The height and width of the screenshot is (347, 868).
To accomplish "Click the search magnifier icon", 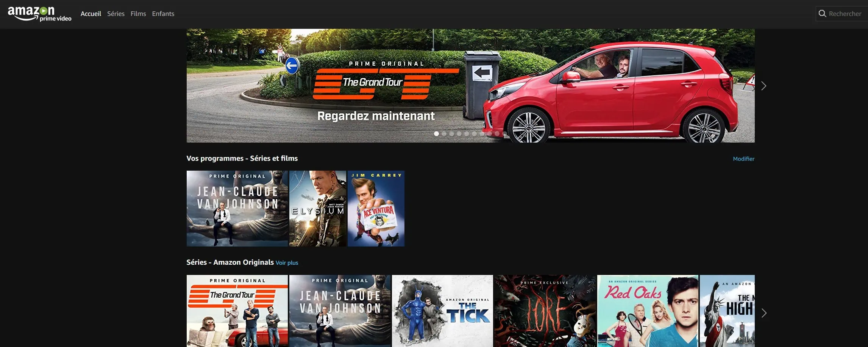I will 822,14.
